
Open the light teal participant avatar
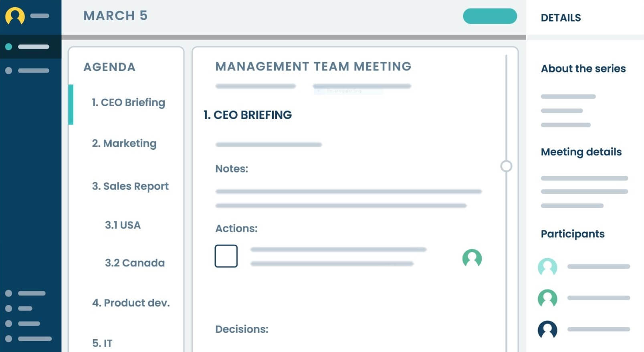(x=547, y=267)
